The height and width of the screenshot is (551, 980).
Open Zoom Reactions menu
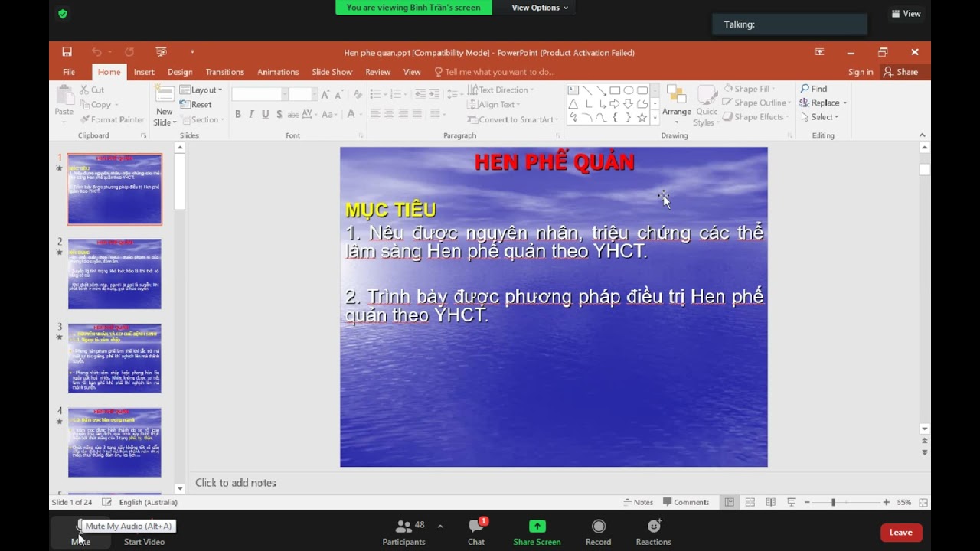point(653,533)
